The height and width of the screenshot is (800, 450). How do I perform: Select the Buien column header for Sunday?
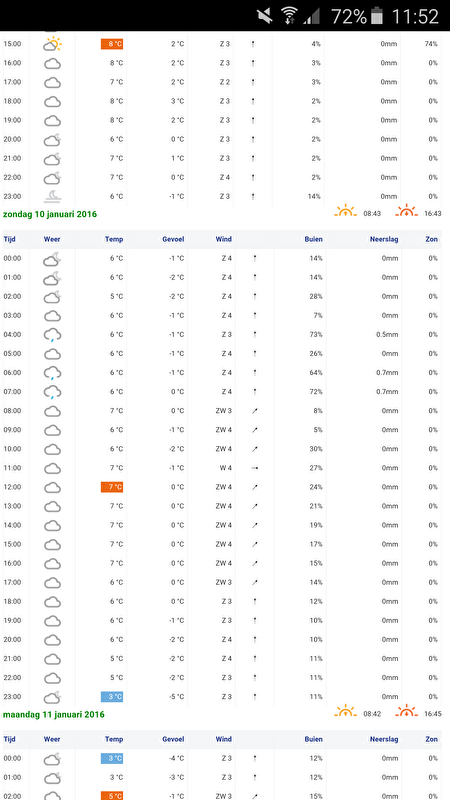313,239
